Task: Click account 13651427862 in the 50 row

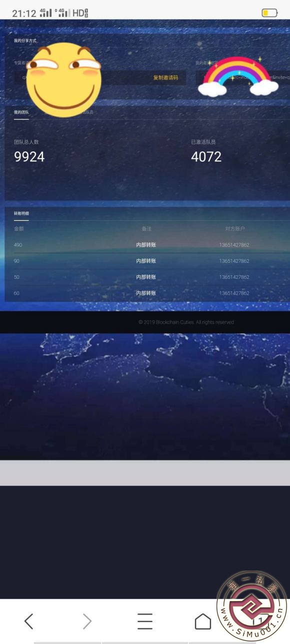Action: [234, 277]
